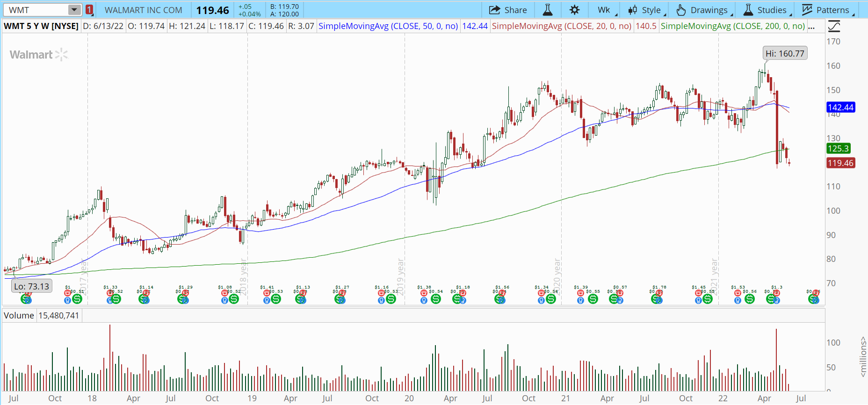Click the last price 119.46 in toolbar
Viewport: 868px width, 405px height.
(213, 10)
